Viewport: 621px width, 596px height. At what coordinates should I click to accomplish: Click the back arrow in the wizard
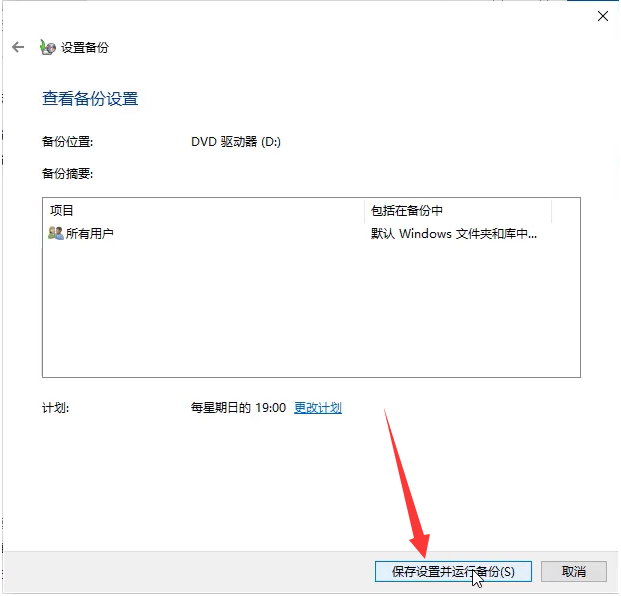[x=18, y=47]
